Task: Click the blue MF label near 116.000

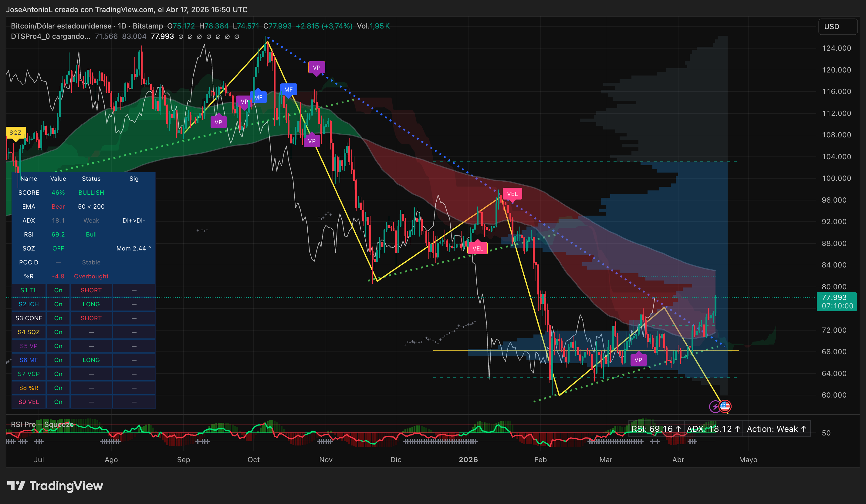Action: click(x=288, y=90)
